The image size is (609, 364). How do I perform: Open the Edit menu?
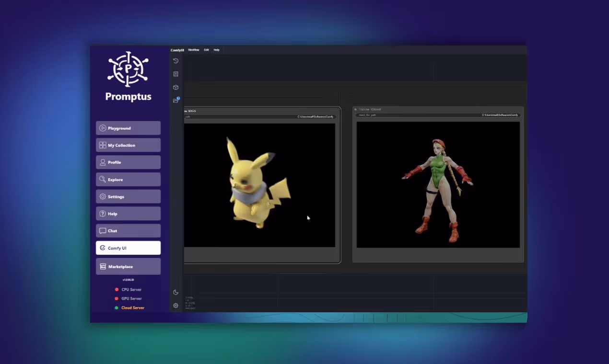point(206,50)
